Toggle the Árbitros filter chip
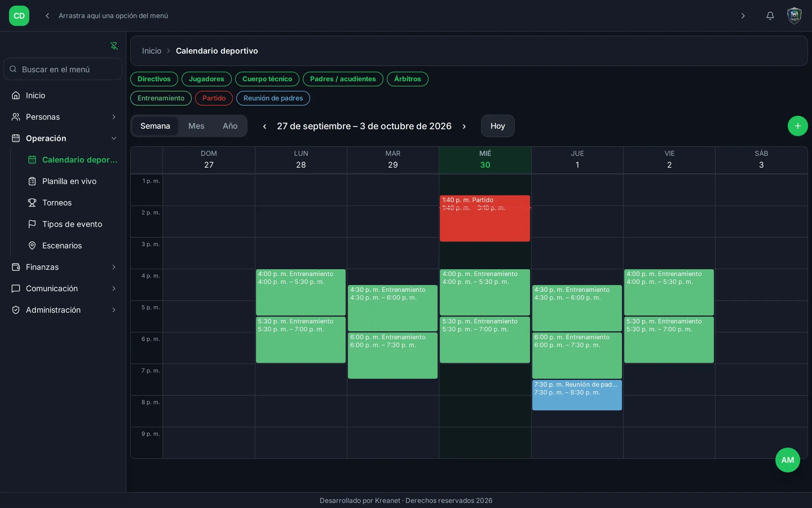 [407, 79]
